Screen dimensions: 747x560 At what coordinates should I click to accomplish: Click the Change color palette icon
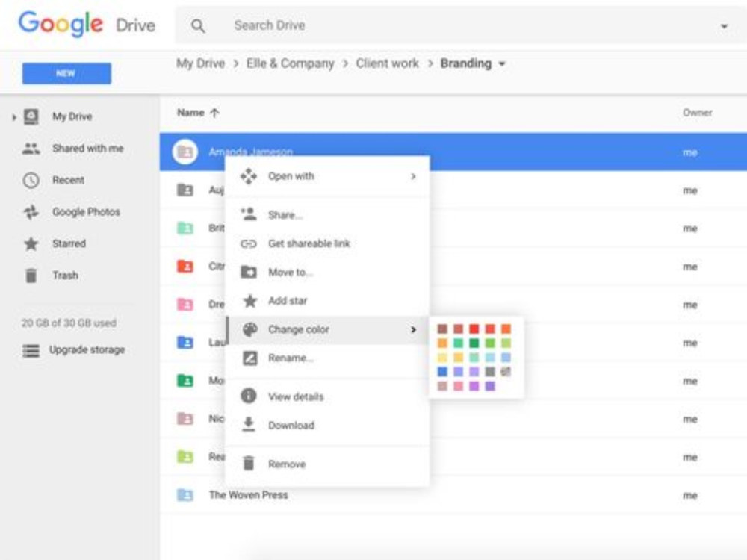(249, 329)
